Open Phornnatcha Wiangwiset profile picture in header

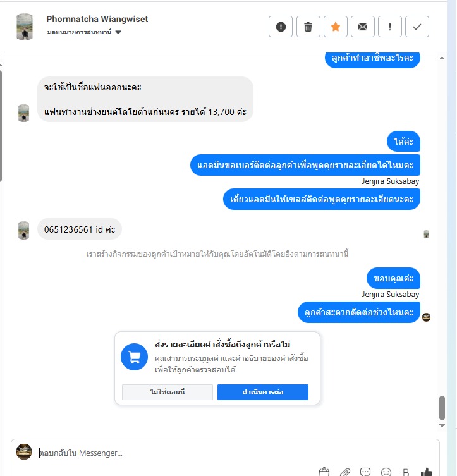click(25, 27)
